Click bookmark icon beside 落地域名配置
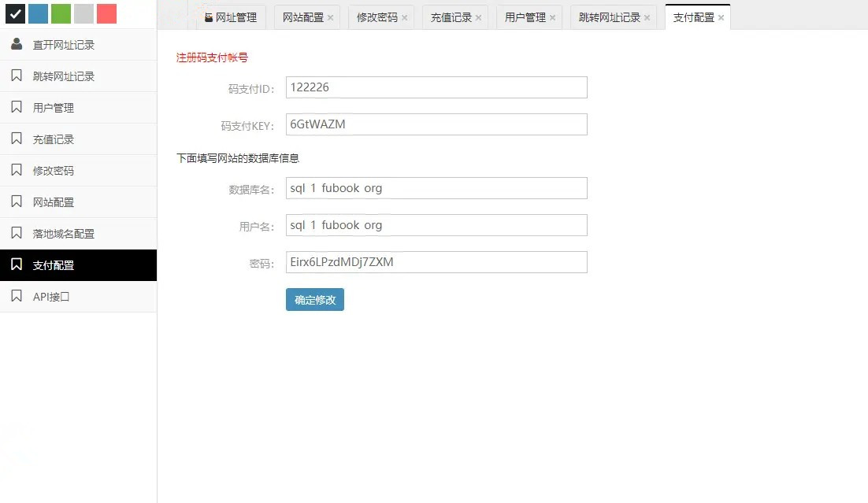The image size is (868, 503). tap(17, 233)
